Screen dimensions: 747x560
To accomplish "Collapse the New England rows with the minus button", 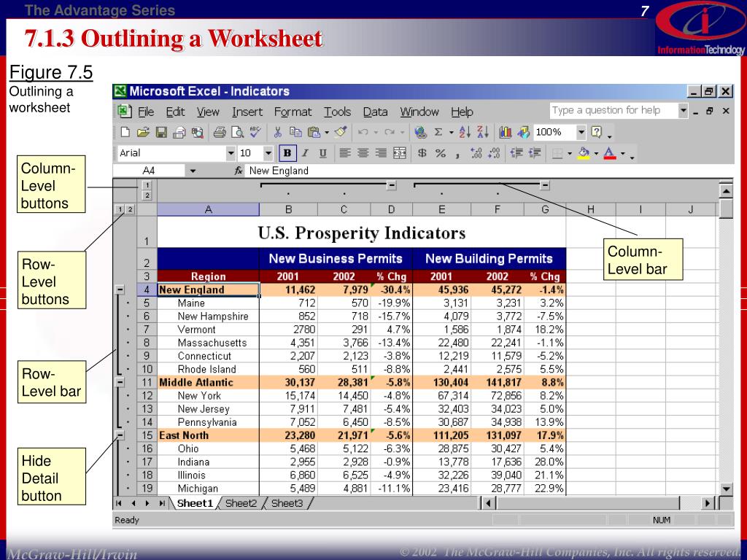I will coord(120,289).
